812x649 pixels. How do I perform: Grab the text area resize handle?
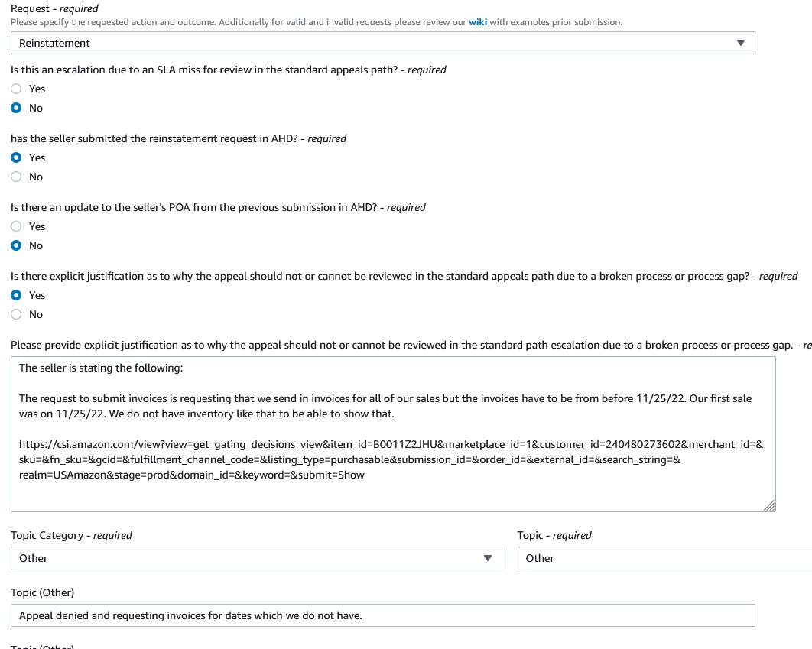(769, 505)
